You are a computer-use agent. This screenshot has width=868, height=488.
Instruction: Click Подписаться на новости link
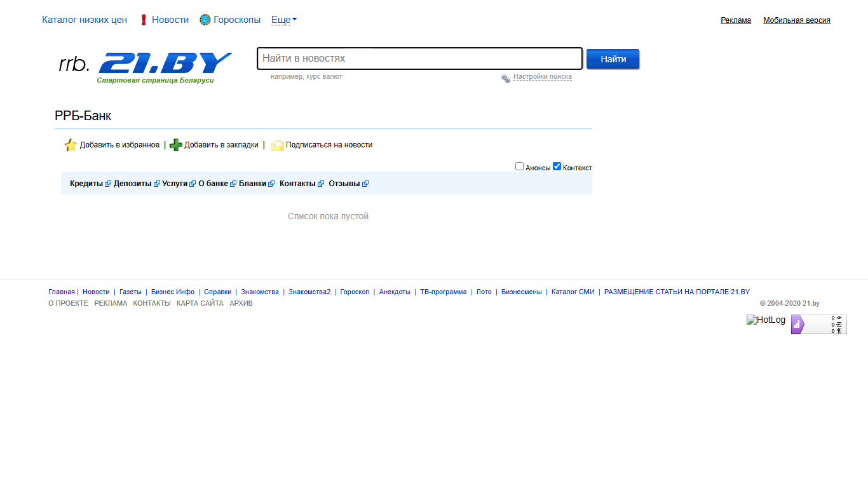329,145
